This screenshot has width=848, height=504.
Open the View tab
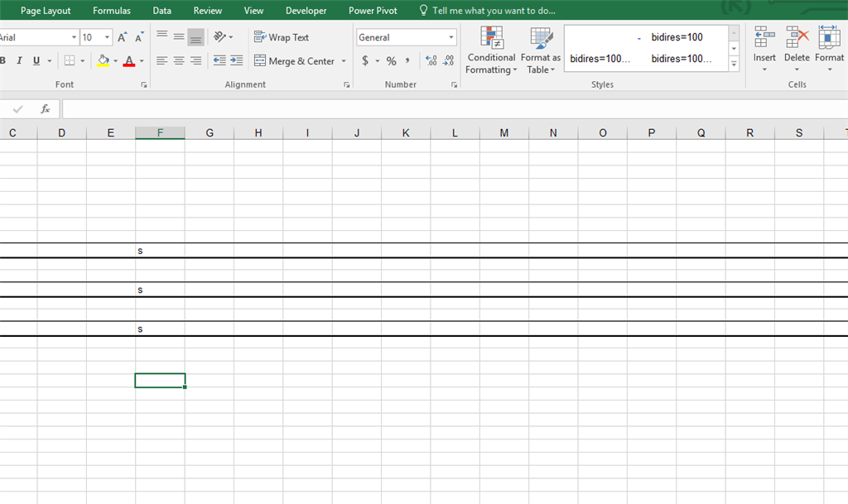coord(253,10)
